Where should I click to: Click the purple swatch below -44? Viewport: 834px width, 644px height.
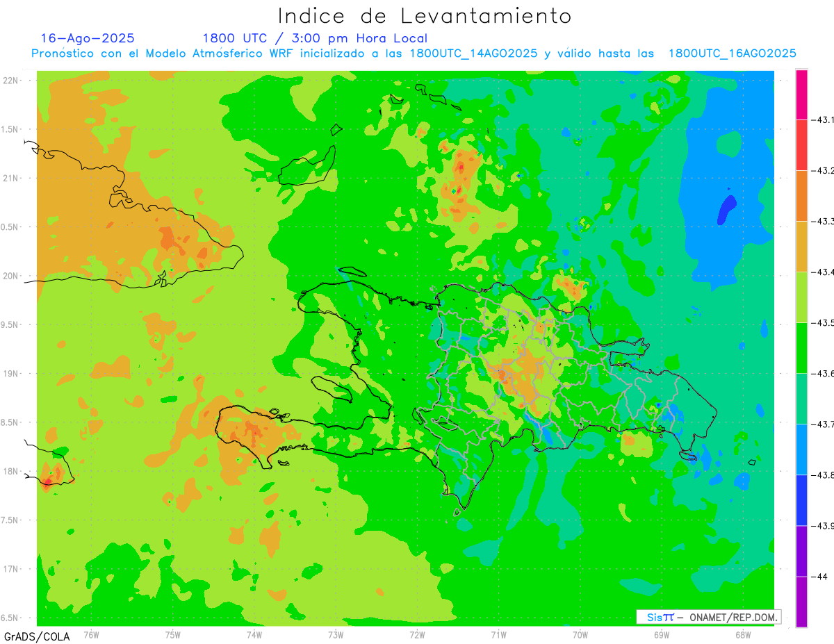[x=802, y=602]
